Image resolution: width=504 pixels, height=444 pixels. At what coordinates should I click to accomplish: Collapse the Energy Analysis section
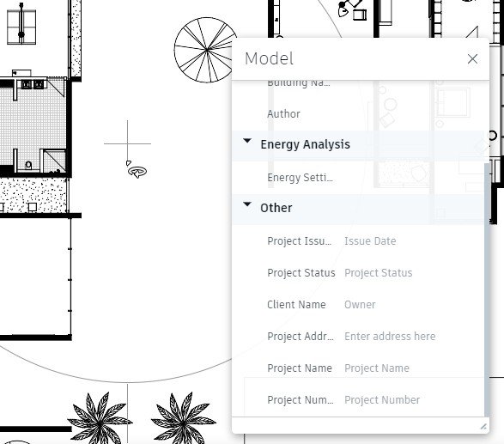247,141
